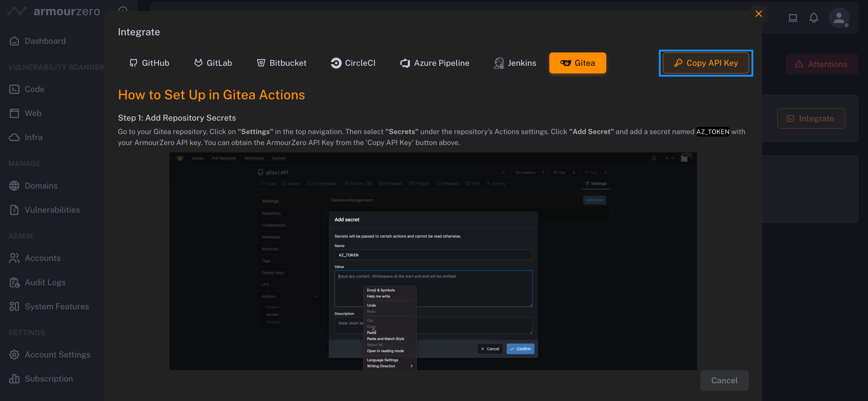
Task: Navigate to Domains in the Manage section
Action: (41, 186)
